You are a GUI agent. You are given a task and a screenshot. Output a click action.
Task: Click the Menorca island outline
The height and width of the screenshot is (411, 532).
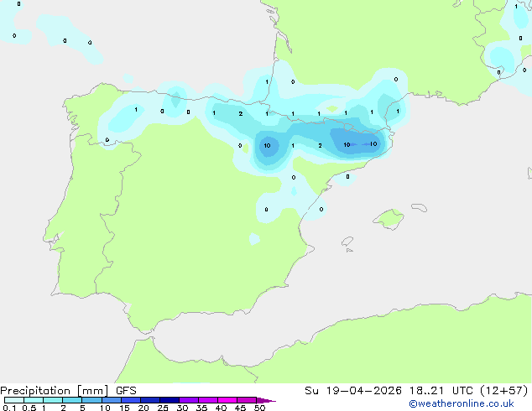[x=420, y=207]
